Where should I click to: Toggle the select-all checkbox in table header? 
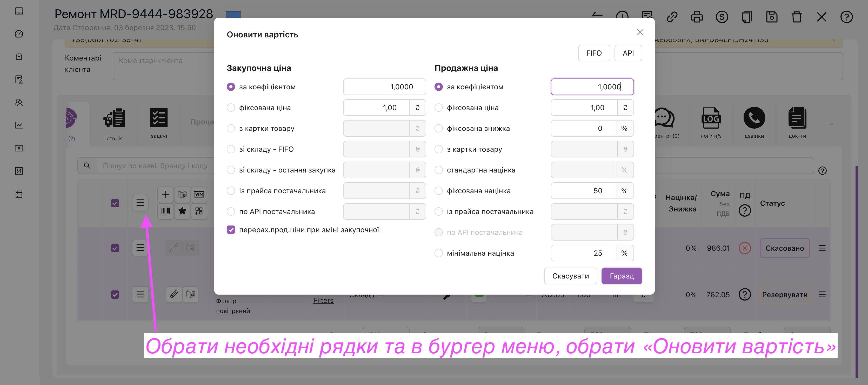click(115, 203)
